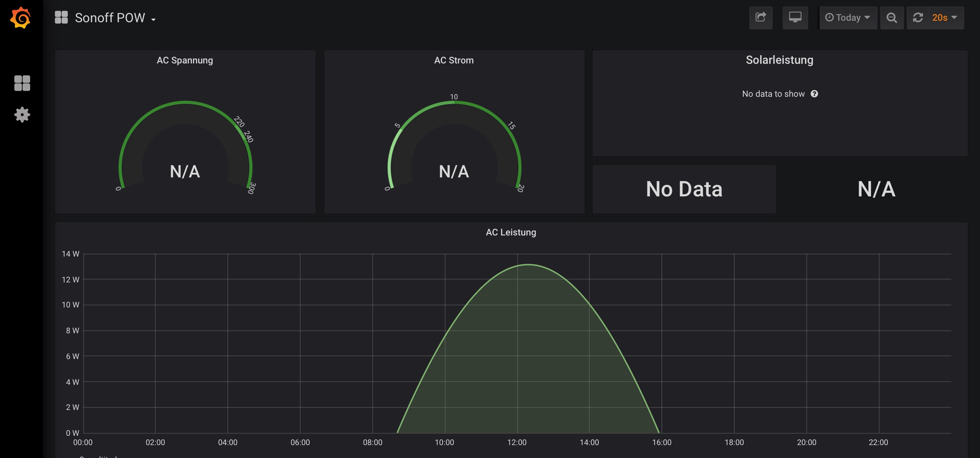Click the Grafana logo icon
Viewport: 980px width, 458px height.
coord(20,18)
